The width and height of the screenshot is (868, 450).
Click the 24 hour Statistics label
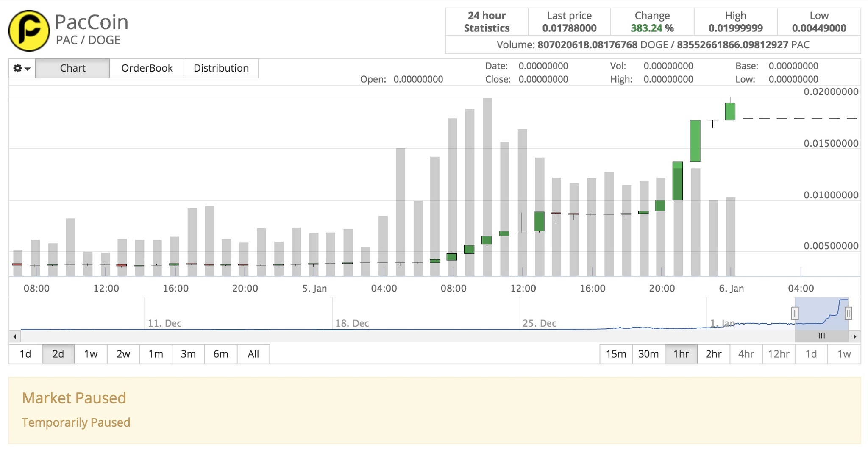pyautogui.click(x=487, y=22)
